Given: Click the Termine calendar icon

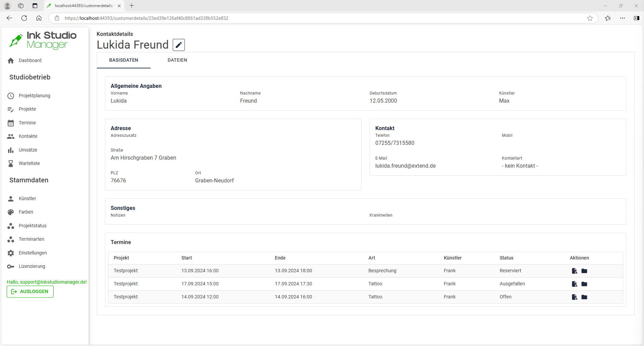Looking at the screenshot, I should point(11,123).
